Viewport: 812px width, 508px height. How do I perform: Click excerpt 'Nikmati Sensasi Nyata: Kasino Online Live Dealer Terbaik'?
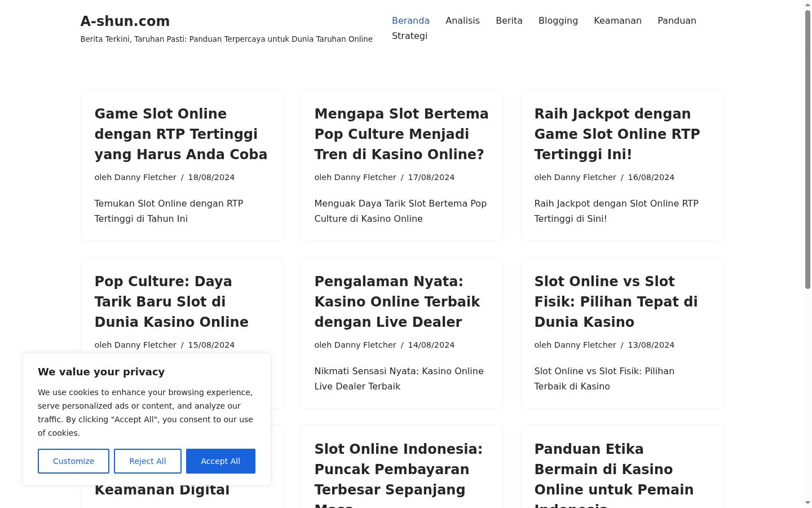coord(399,379)
